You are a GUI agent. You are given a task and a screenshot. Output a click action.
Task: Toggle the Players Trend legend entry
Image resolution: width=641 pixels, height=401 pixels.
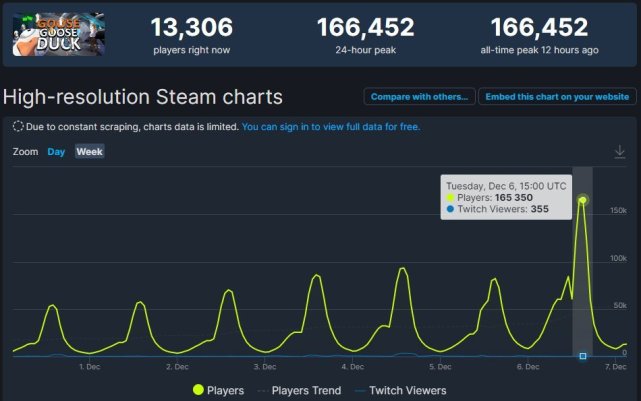300,390
